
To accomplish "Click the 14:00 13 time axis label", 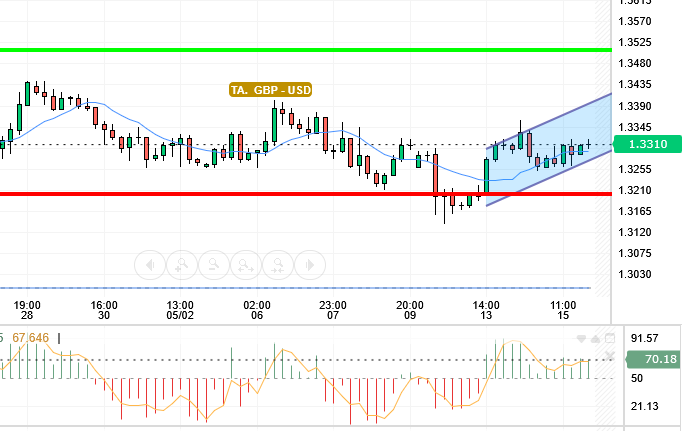I will coord(486,311).
